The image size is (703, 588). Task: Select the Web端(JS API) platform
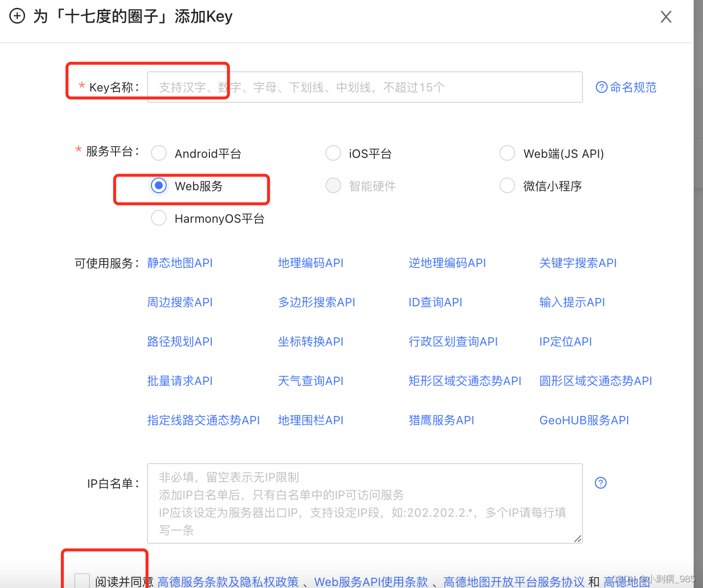(507, 153)
